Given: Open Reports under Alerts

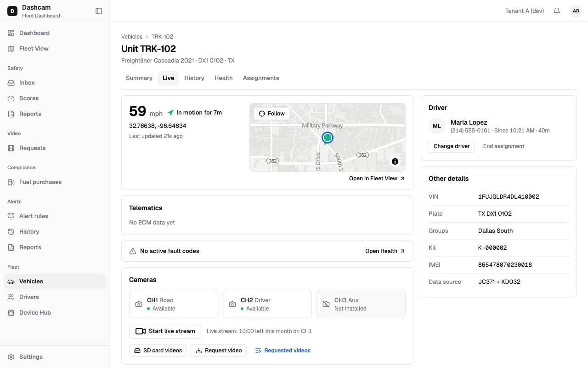Looking at the screenshot, I should 55,247.
